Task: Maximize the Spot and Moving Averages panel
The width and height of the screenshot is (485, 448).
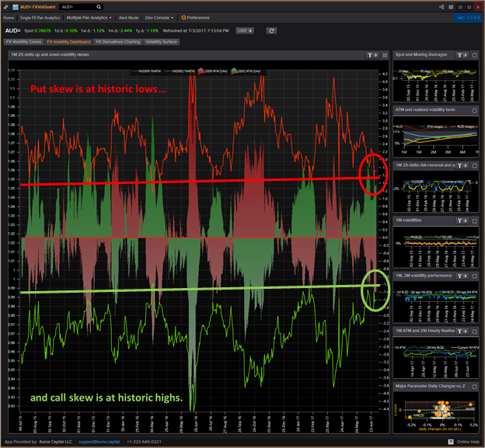Action: pos(474,55)
